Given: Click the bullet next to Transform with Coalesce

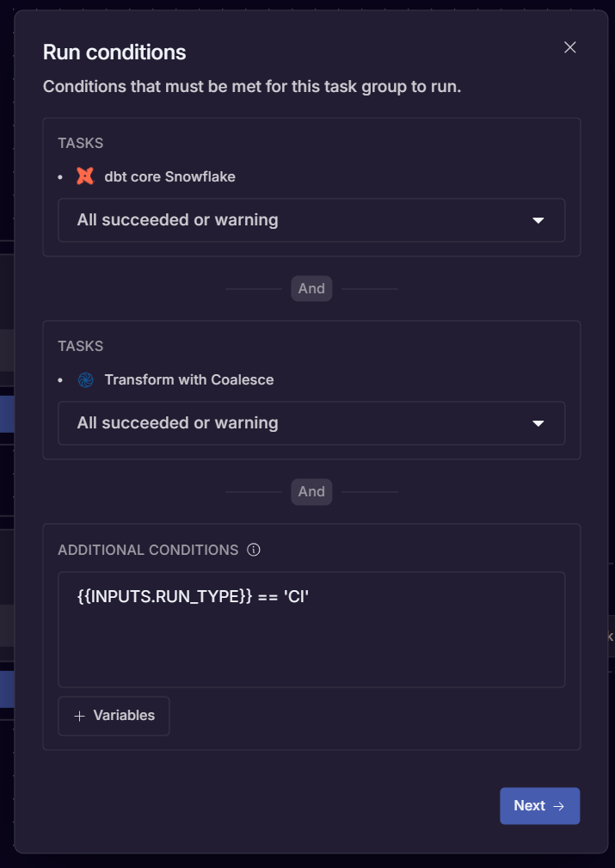Looking at the screenshot, I should coord(59,380).
